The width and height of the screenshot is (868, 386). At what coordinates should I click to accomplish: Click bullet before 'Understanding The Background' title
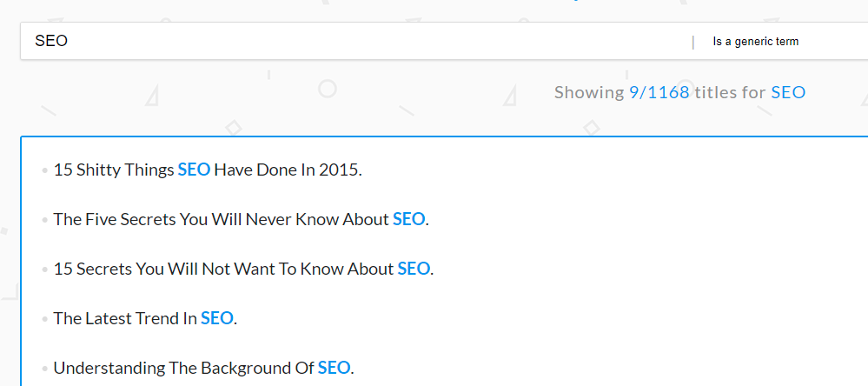(44, 369)
